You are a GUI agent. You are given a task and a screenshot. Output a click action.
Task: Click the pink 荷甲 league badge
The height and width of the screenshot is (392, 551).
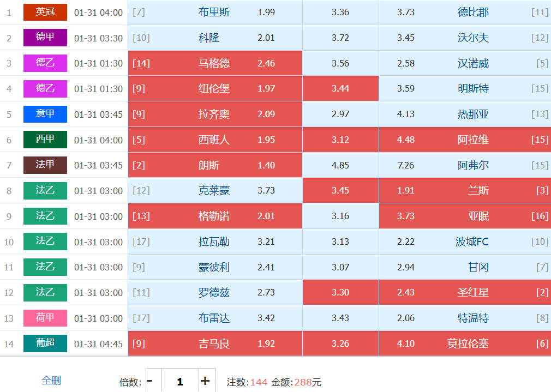pyautogui.click(x=45, y=318)
